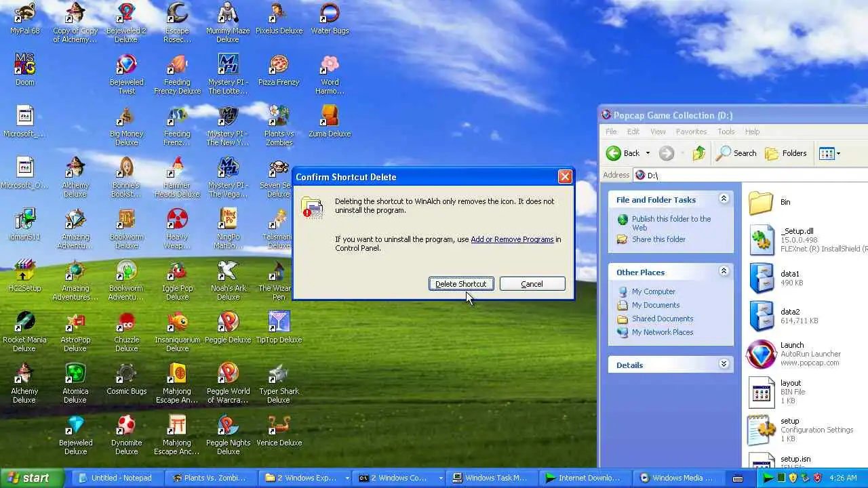Click the Up folder toolbar icon

tap(699, 153)
